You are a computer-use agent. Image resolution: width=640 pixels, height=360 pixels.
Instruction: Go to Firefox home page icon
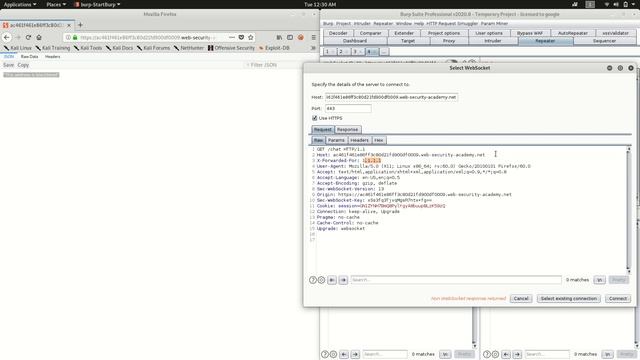coord(39,37)
